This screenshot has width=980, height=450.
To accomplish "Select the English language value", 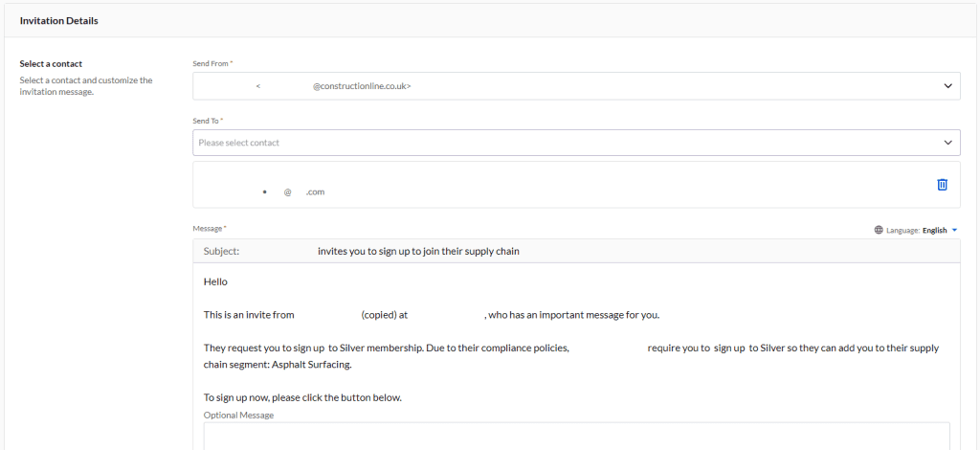I will [x=934, y=230].
